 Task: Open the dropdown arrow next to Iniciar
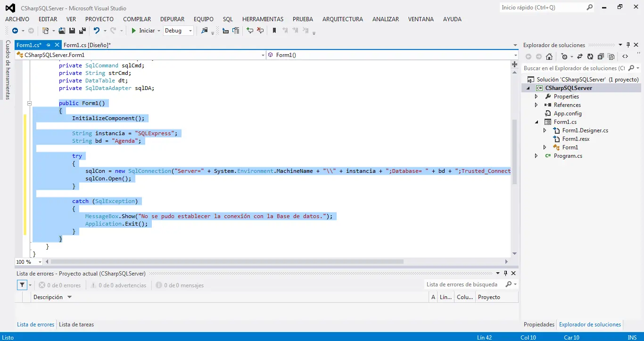click(158, 31)
